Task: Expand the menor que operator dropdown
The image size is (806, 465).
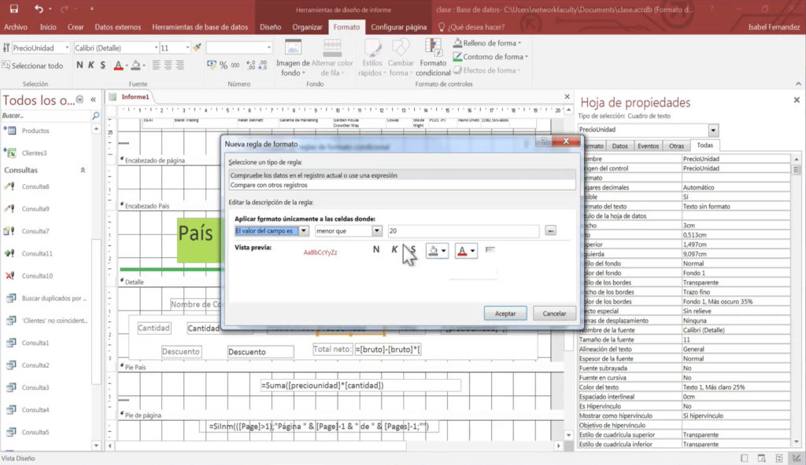Action: [377, 231]
